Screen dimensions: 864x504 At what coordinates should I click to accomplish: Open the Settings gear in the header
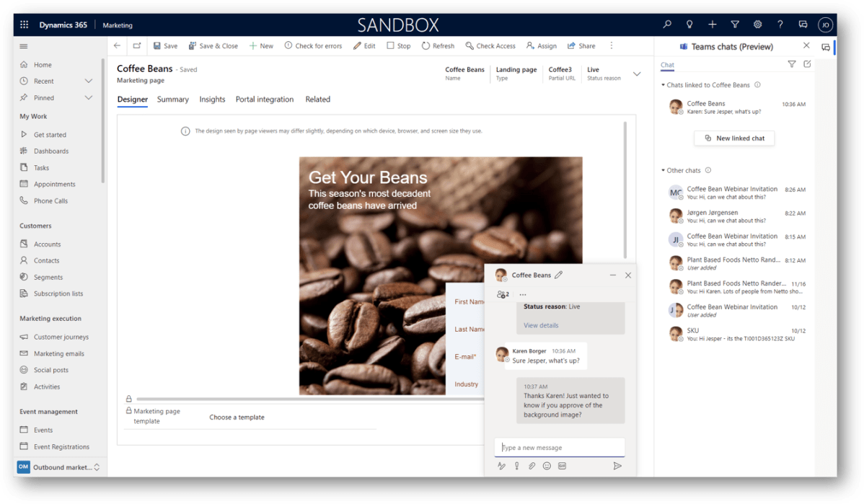[x=757, y=24]
